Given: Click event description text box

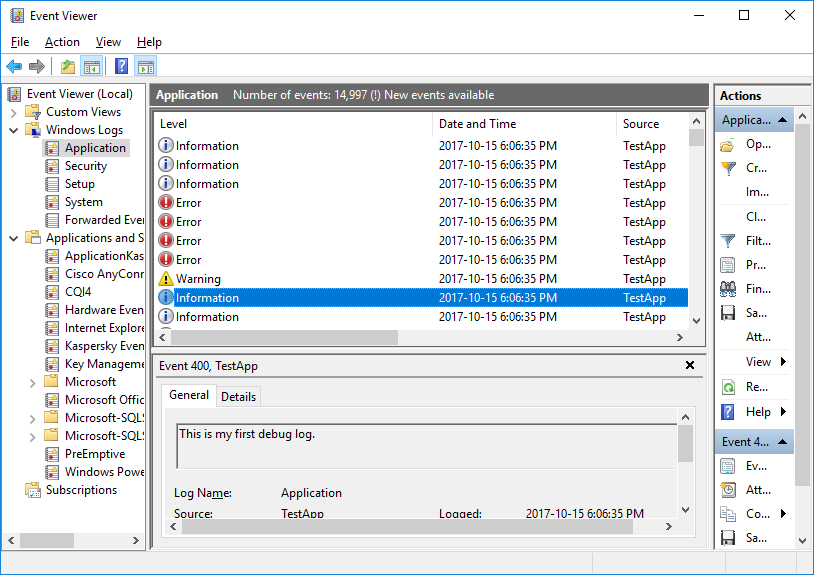Looking at the screenshot, I should point(427,446).
